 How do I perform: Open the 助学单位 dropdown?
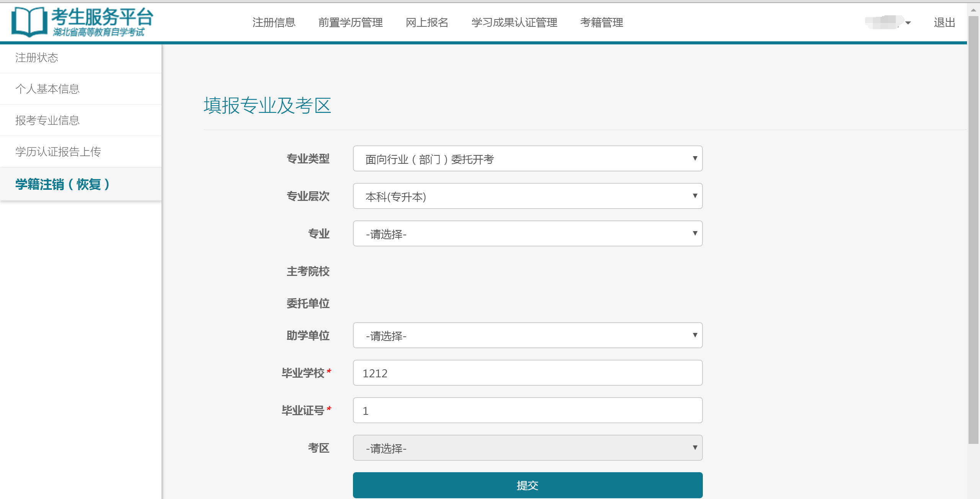528,335
